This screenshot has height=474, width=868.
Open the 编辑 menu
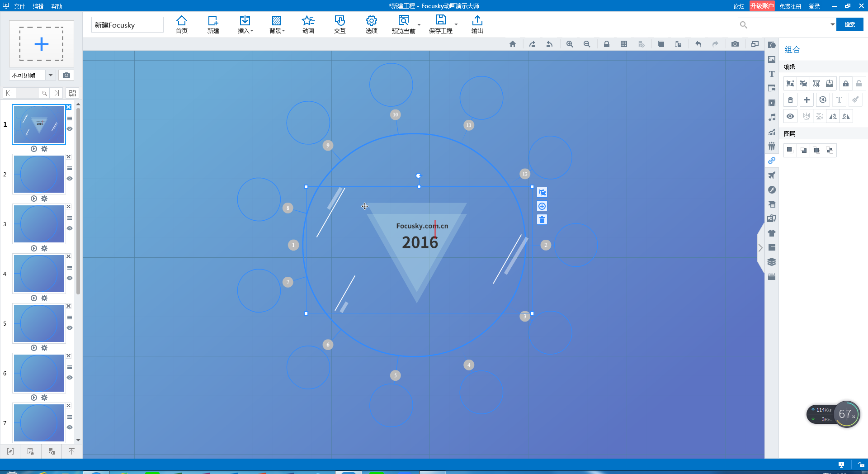tap(38, 6)
